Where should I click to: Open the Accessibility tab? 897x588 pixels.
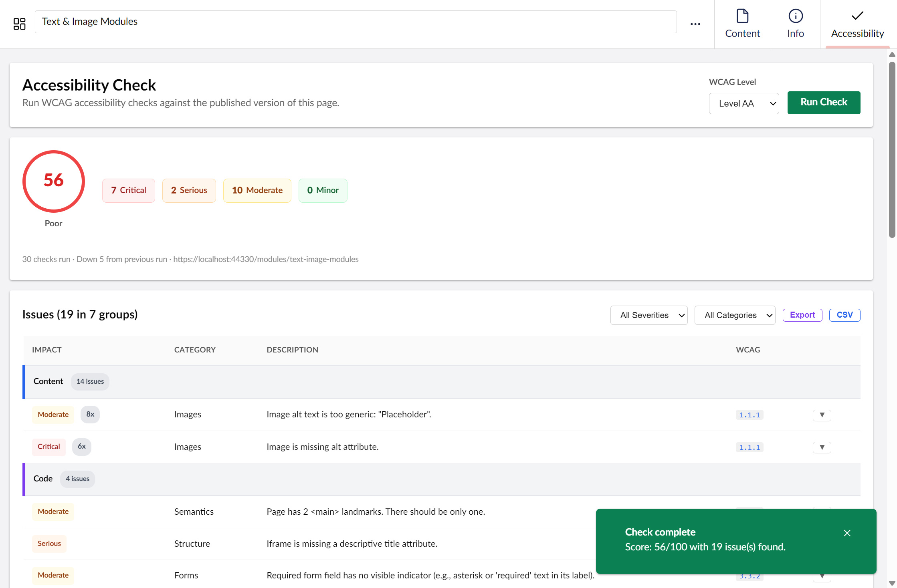point(857,24)
